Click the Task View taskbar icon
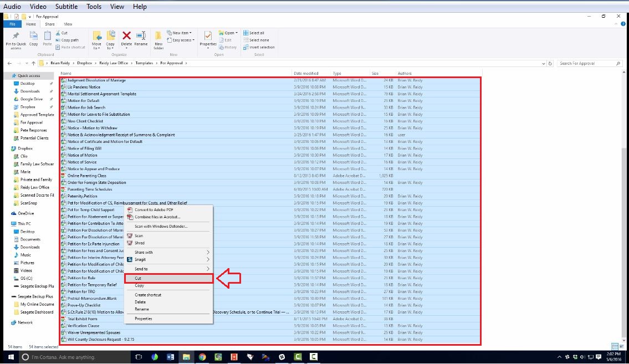Screen dimensions: 629x364 tap(139, 357)
